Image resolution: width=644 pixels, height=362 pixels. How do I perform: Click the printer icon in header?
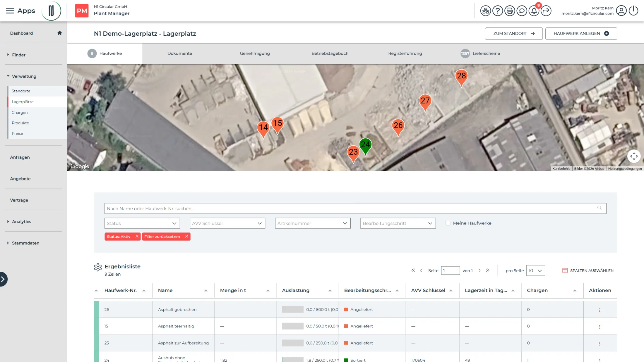[x=510, y=11]
